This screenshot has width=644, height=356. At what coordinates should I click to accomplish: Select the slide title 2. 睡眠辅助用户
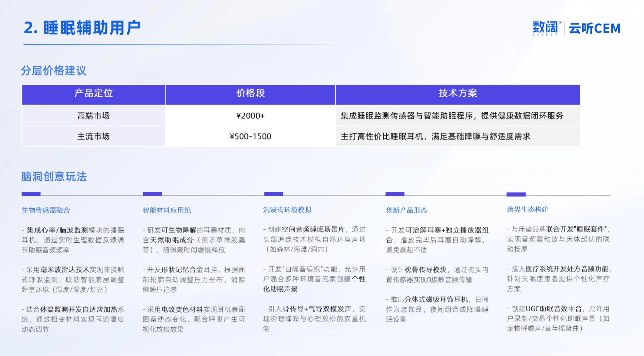pos(82,28)
